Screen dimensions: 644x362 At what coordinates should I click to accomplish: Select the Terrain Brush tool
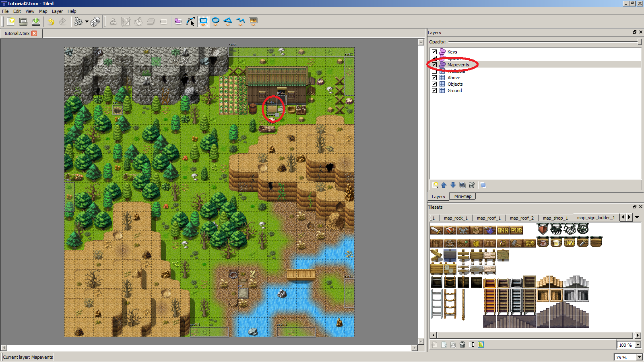126,21
